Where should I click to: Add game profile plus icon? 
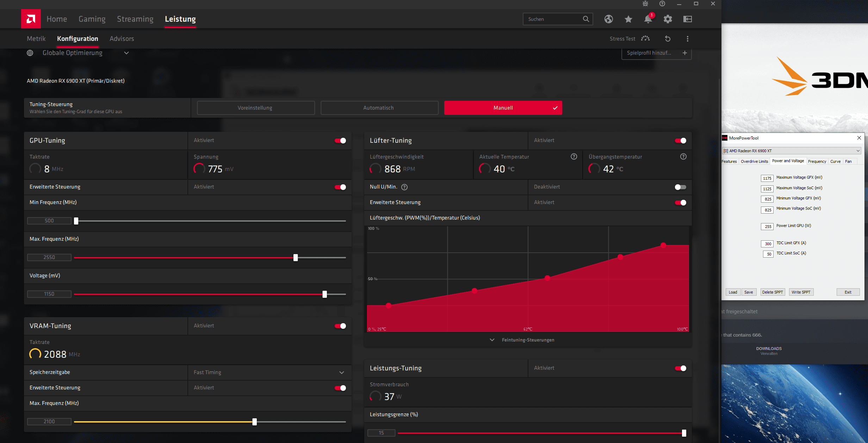[685, 53]
